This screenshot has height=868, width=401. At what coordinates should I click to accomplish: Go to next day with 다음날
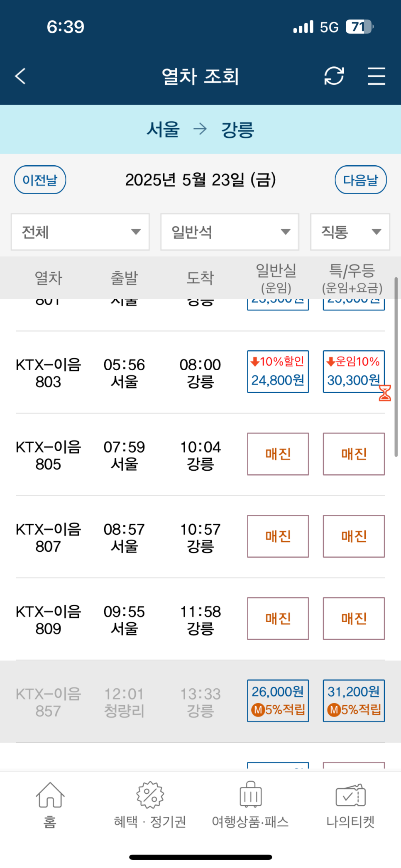[x=361, y=180]
